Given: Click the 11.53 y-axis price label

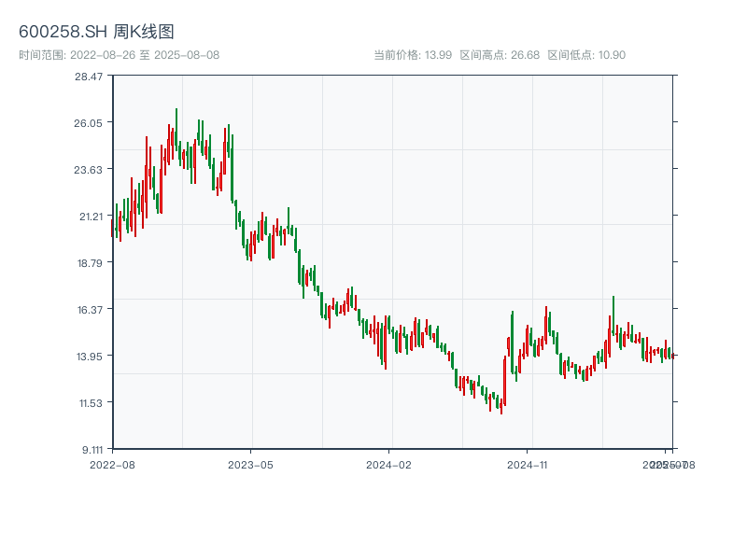Looking at the screenshot, I should point(89,402).
